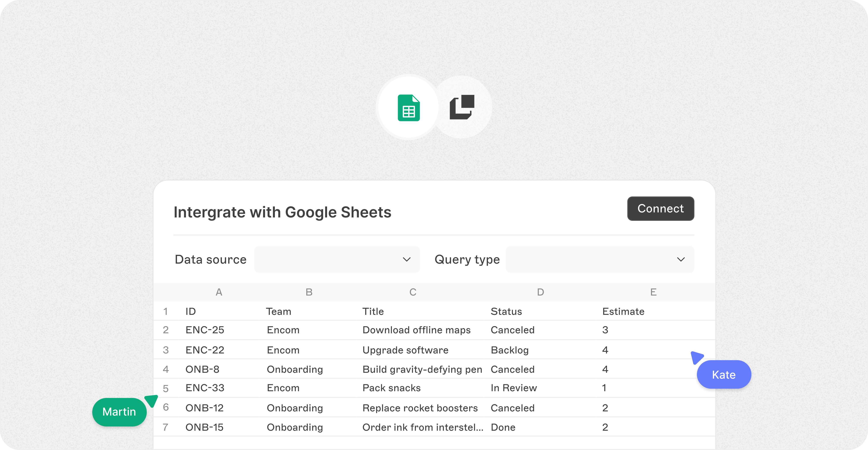Click the green Google Sheets icon

click(408, 108)
